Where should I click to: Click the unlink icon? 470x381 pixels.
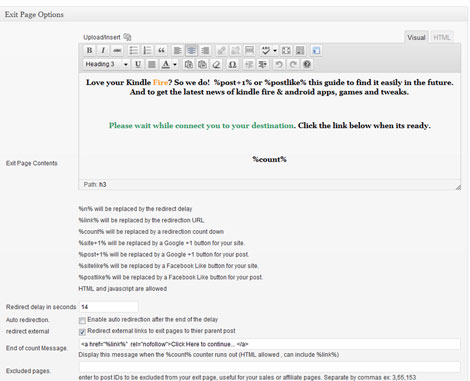(x=235, y=50)
